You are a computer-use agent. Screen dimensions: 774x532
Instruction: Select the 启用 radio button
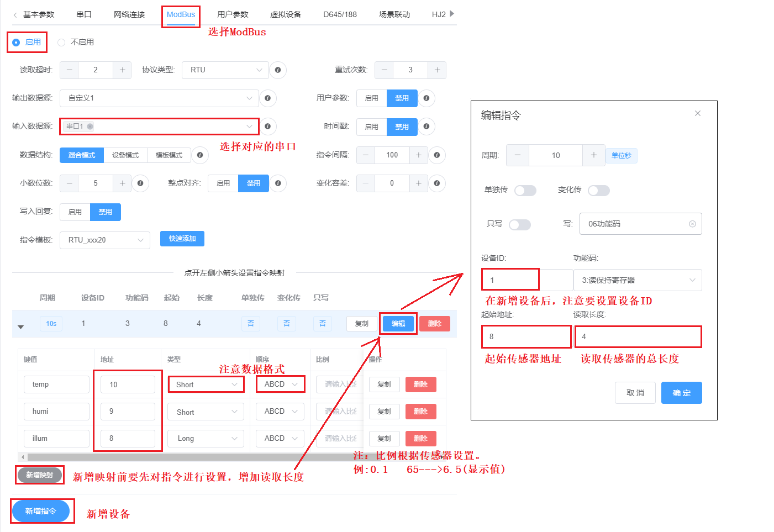point(16,43)
